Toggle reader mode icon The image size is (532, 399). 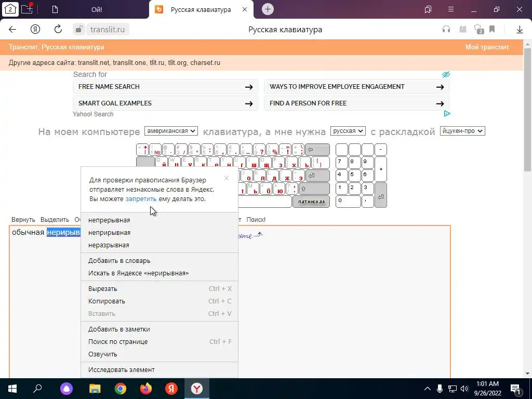coord(463,29)
